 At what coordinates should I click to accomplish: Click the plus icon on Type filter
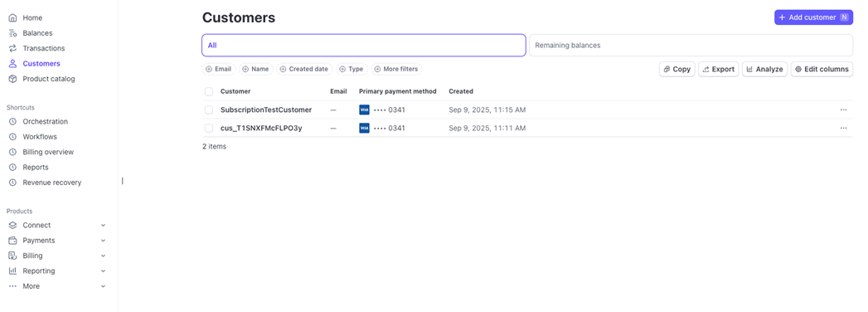click(342, 69)
